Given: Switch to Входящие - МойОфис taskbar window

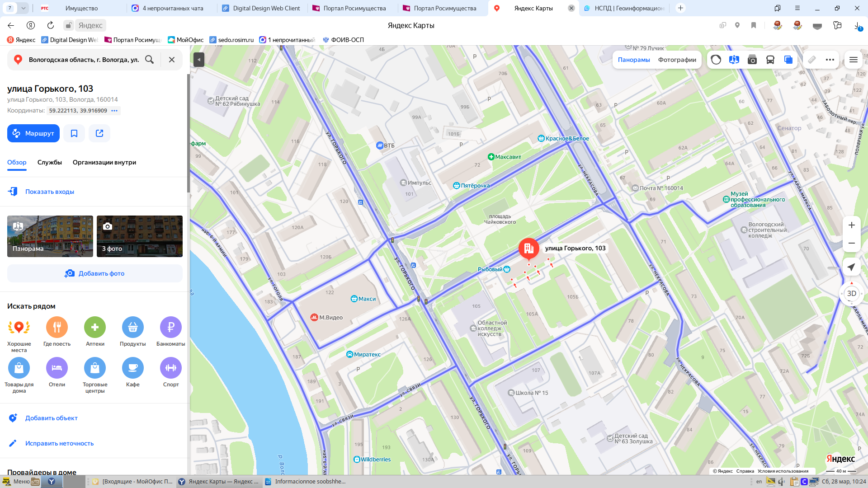Looking at the screenshot, I should (132, 482).
